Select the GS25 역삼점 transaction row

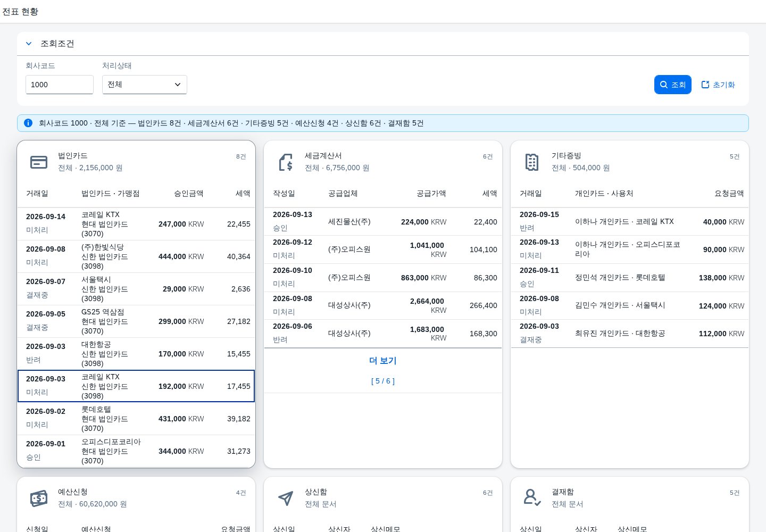tap(136, 321)
